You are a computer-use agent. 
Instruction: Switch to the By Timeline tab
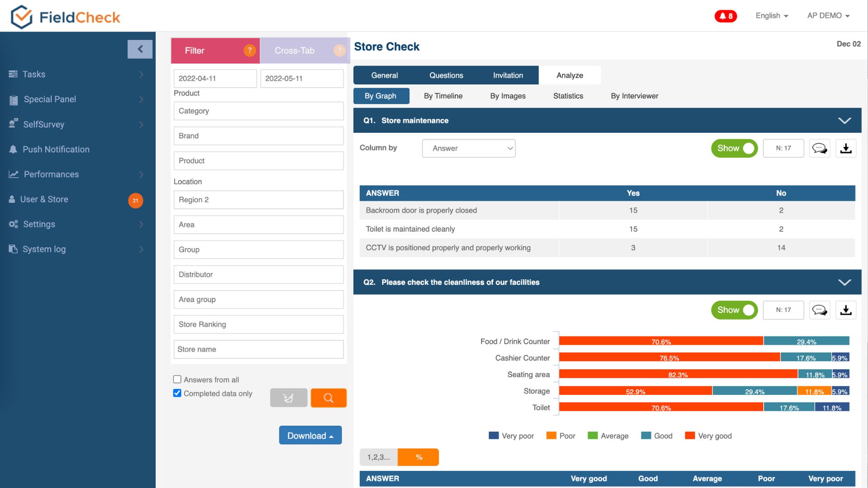pos(443,96)
